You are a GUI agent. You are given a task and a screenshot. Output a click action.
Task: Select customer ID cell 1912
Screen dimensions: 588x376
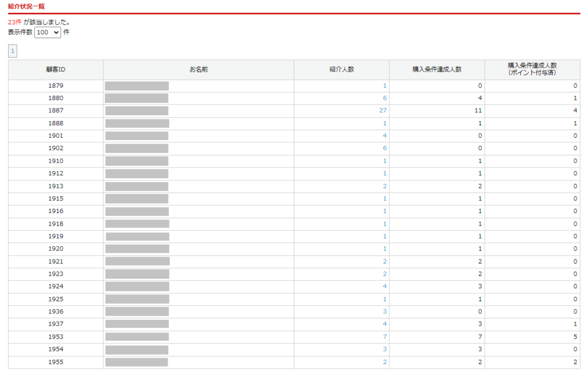click(56, 173)
